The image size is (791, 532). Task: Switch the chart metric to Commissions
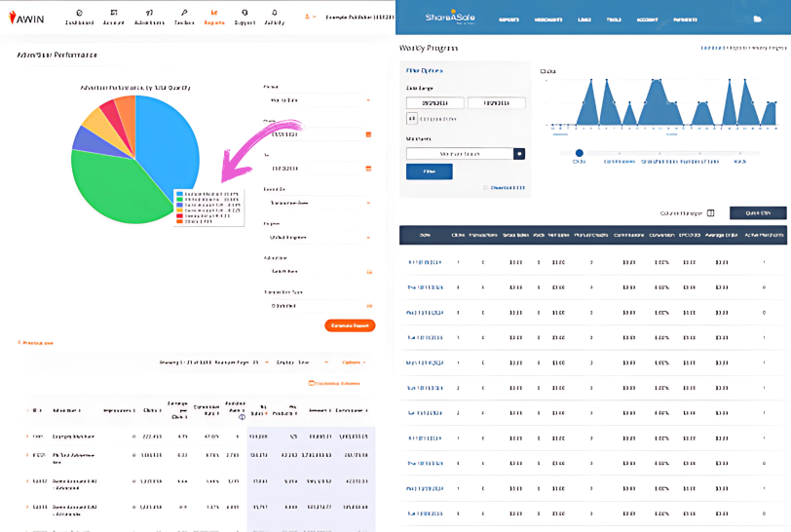coord(620,162)
